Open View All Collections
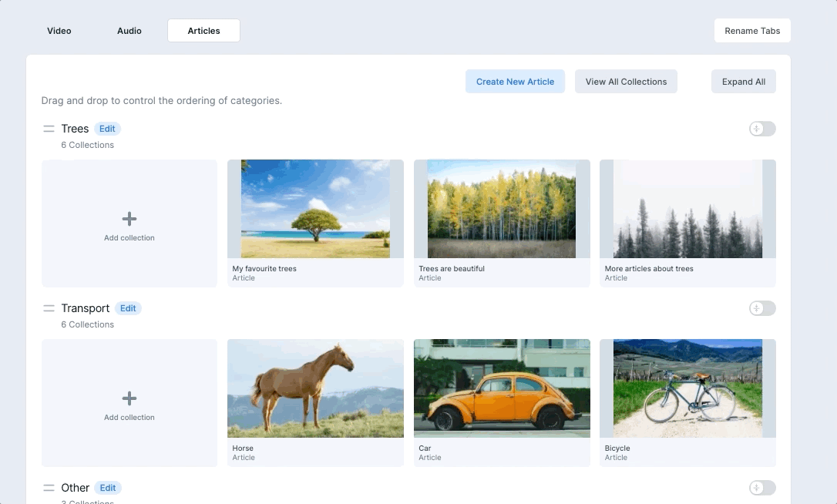The height and width of the screenshot is (504, 837). pyautogui.click(x=626, y=82)
